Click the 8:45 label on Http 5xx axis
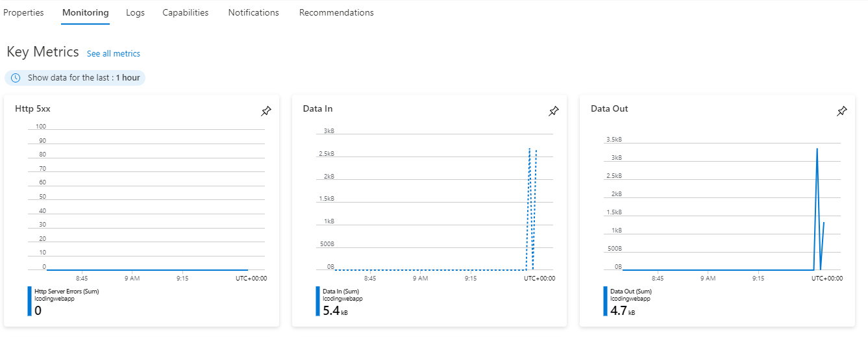The height and width of the screenshot is (337, 868). [82, 279]
